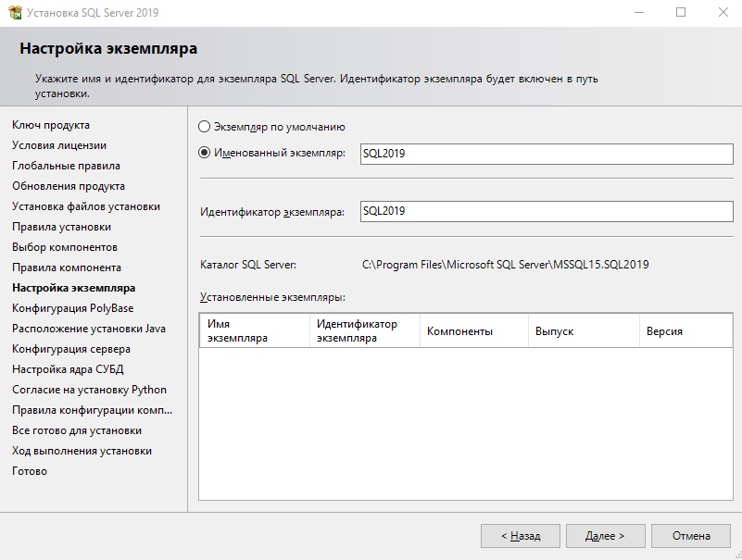Viewport: 742px width, 560px height.
Task: Open Правила конфигурации комп... step
Action: click(x=93, y=410)
